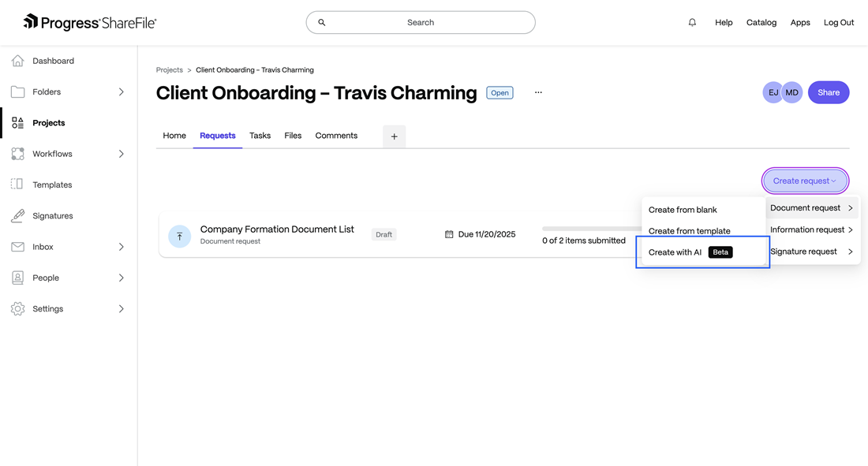Open the Dashboard home icon
This screenshot has width=868, height=466.
click(x=17, y=61)
